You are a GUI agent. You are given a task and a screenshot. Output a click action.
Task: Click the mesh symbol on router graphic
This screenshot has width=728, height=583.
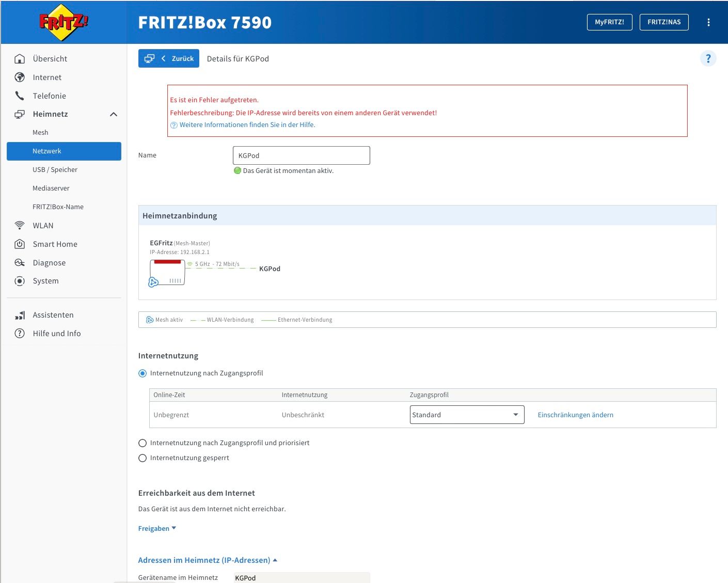point(153,282)
